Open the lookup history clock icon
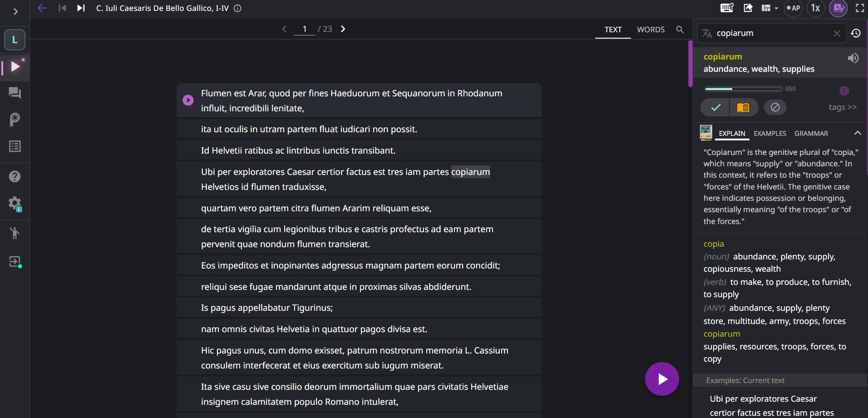The height and width of the screenshot is (418, 868). (x=856, y=33)
